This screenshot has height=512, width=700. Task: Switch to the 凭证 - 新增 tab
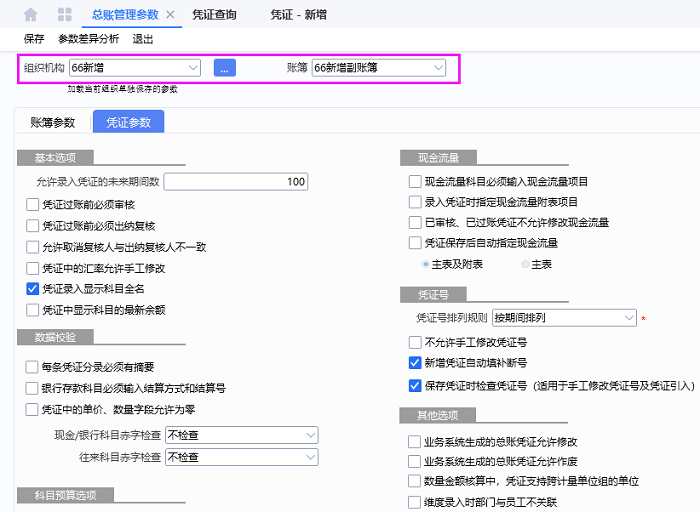pos(298,15)
